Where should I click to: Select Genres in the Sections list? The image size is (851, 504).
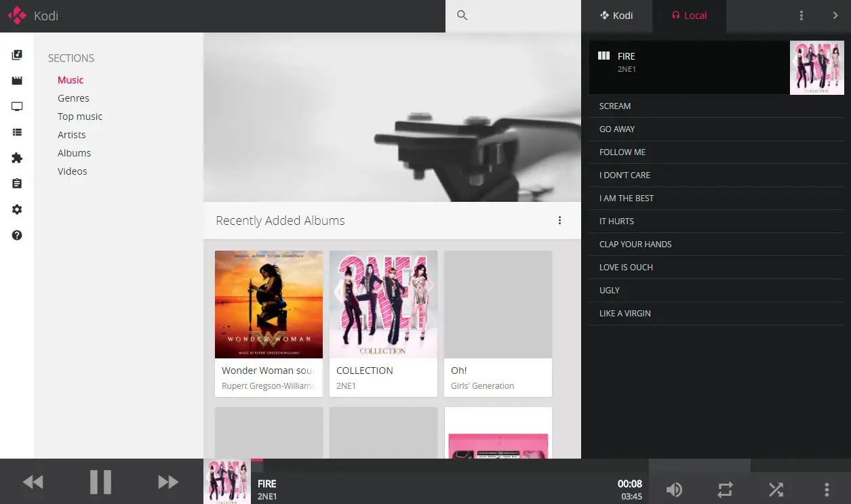coord(73,98)
